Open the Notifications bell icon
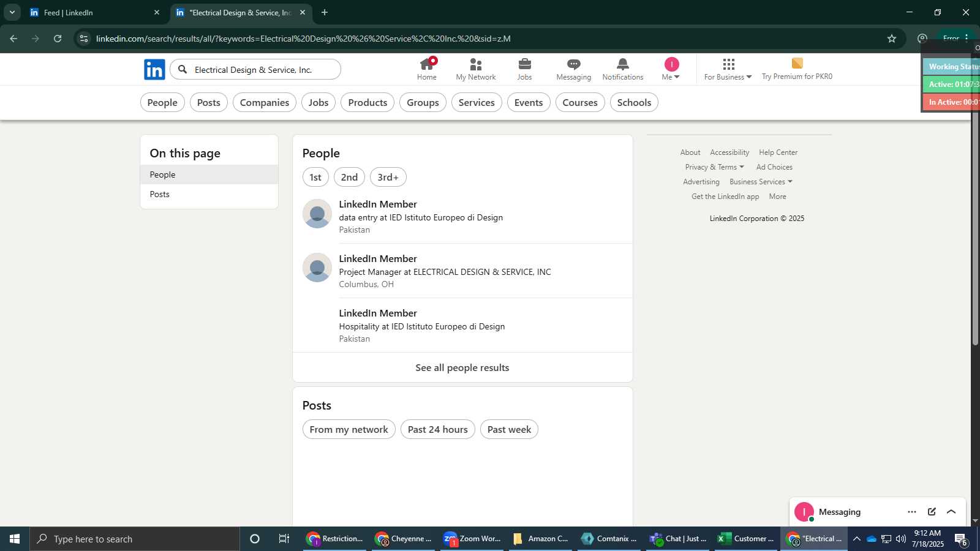The height and width of the screenshot is (551, 980). [x=622, y=69]
